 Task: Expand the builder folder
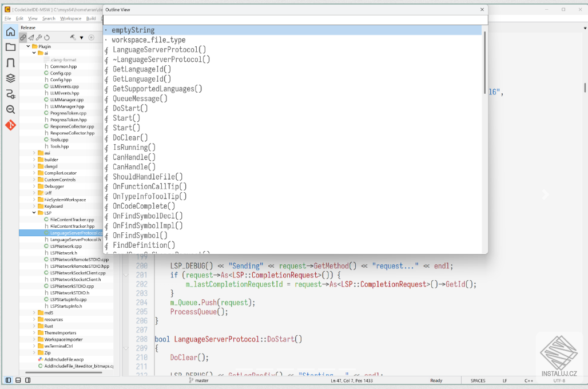(x=34, y=160)
